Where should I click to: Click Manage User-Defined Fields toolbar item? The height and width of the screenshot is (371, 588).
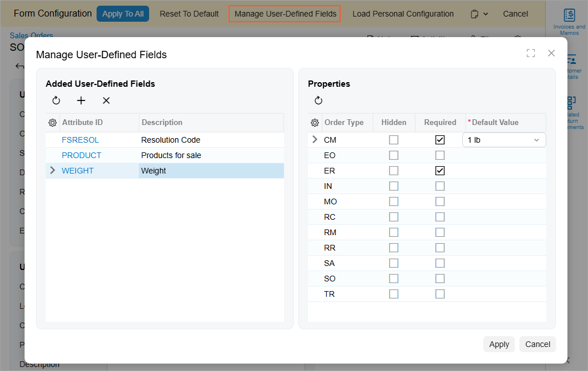point(285,14)
